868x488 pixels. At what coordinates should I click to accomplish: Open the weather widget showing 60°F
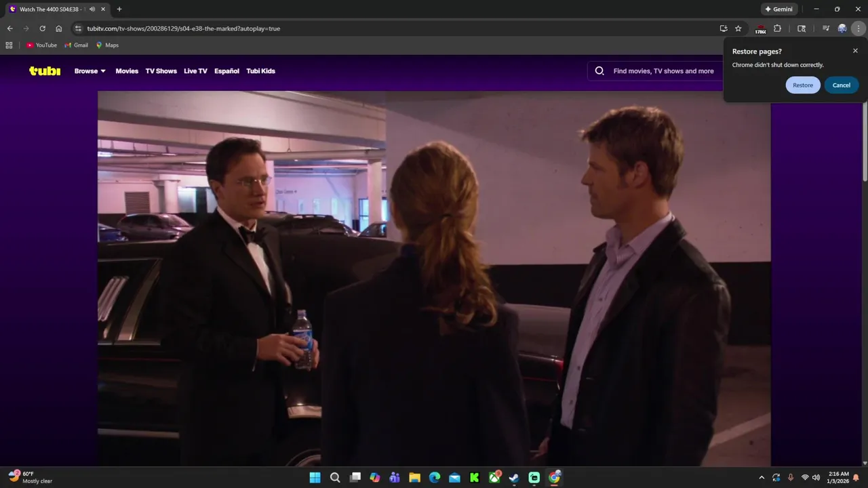[31, 477]
